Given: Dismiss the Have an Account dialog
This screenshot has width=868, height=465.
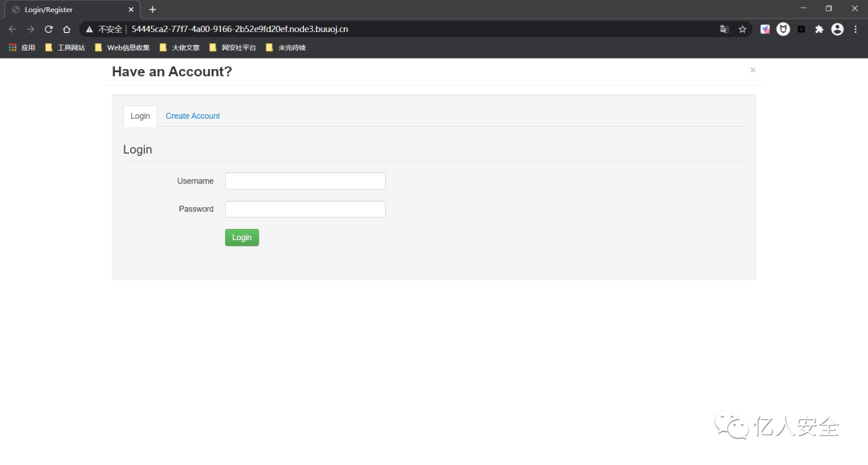Looking at the screenshot, I should [x=753, y=70].
